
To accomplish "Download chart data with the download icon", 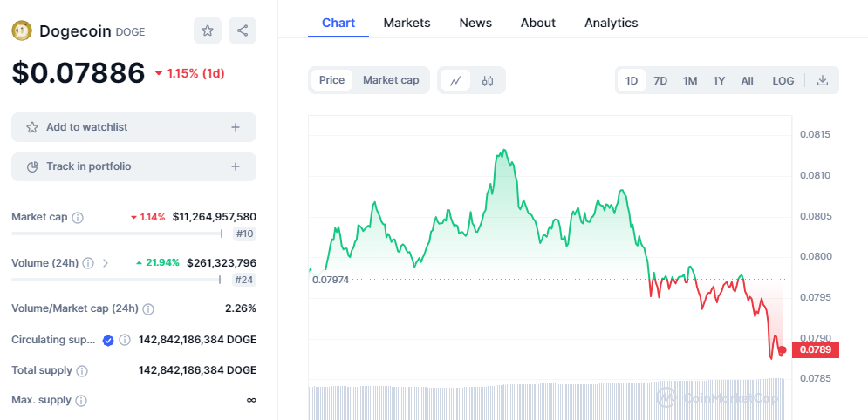I will coord(823,81).
